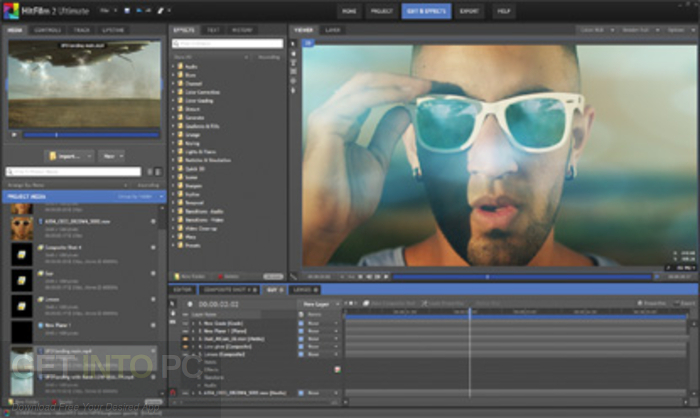
Task: Select the viewer Freehand mask pen tool
Action: click(293, 90)
